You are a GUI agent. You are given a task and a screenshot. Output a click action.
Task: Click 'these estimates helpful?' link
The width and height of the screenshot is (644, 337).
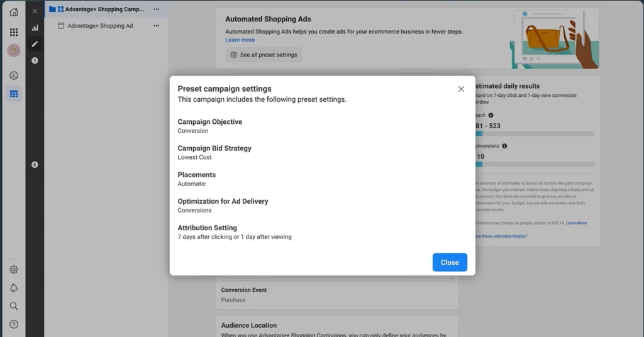pyautogui.click(x=501, y=236)
